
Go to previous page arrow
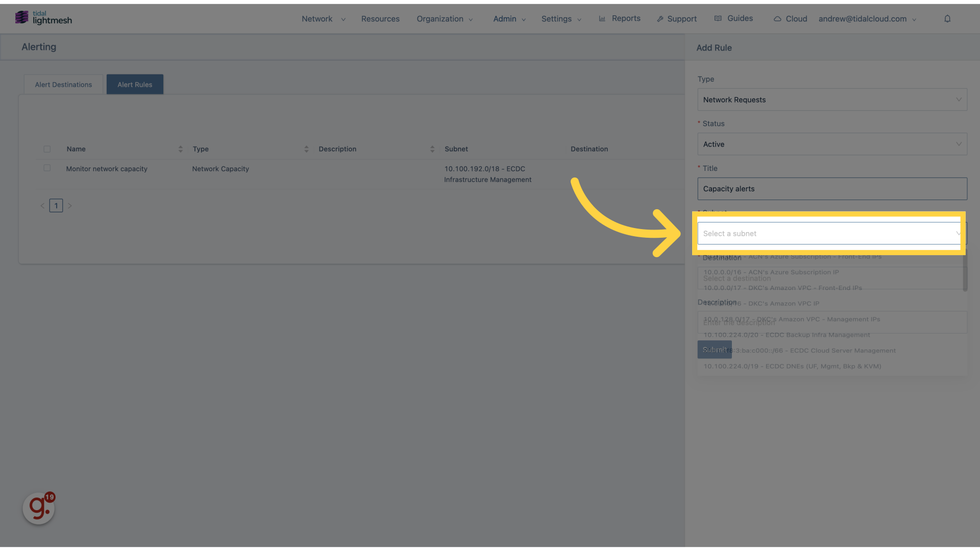point(42,206)
